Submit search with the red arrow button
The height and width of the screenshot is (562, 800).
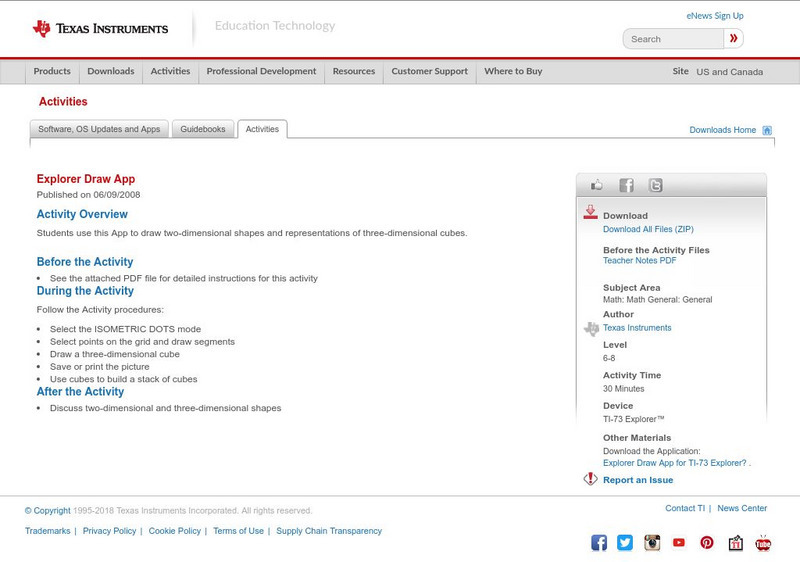(x=733, y=39)
